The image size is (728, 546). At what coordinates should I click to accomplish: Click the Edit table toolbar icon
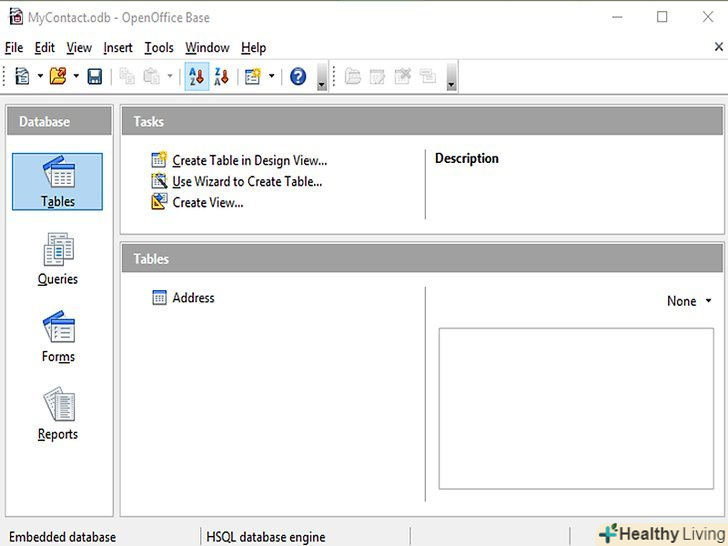[377, 76]
